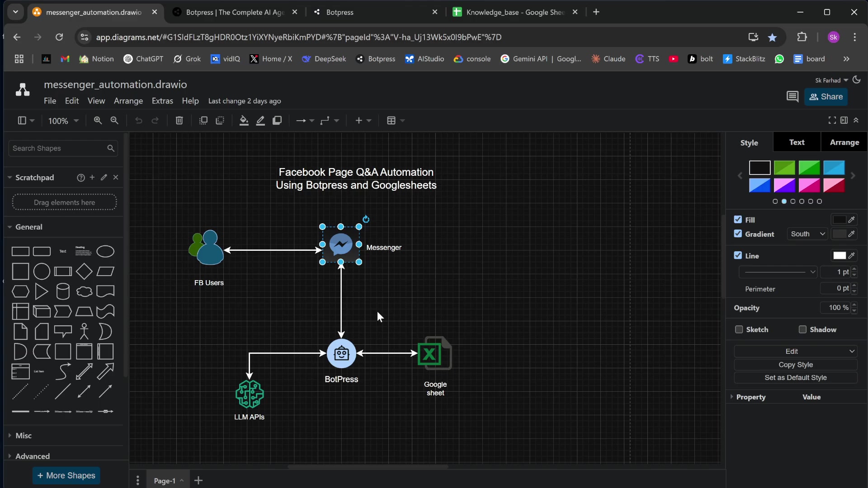
Task: Select the diamond shape in General palette
Action: (84, 271)
